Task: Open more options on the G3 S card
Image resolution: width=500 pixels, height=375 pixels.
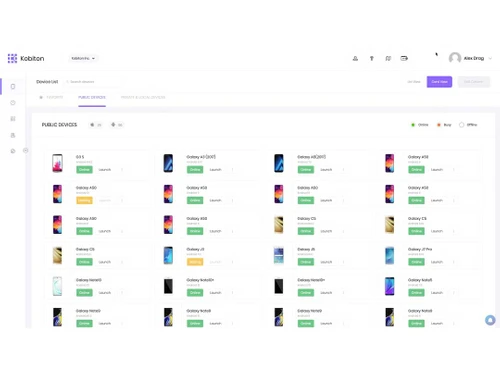Action: click(x=122, y=170)
